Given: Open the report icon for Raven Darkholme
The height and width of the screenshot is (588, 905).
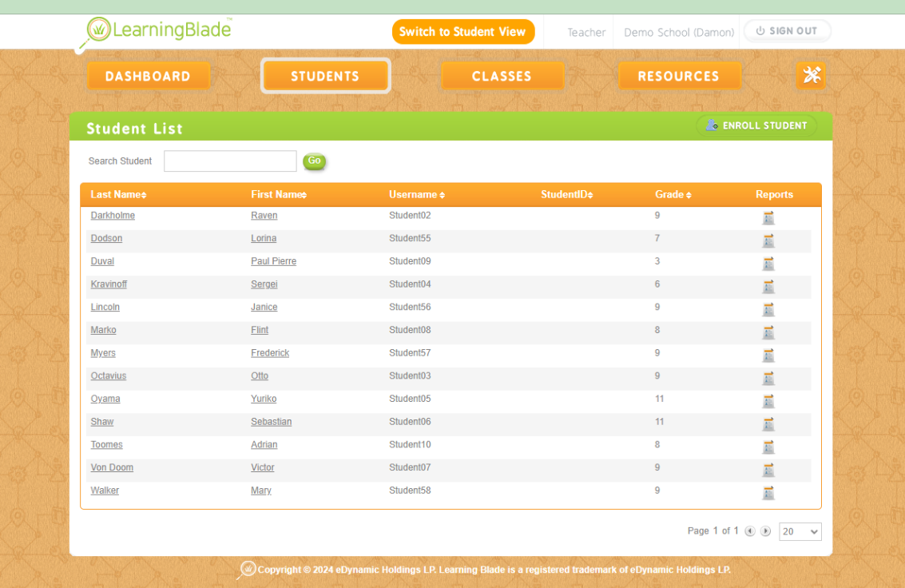Looking at the screenshot, I should click(768, 217).
